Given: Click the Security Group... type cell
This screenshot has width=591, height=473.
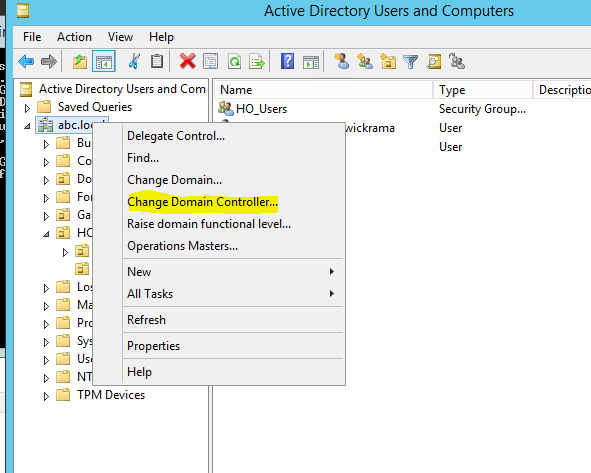Looking at the screenshot, I should (482, 109).
